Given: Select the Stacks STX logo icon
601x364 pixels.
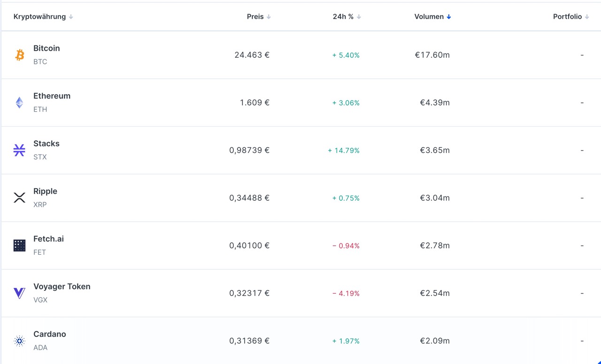Looking at the screenshot, I should pyautogui.click(x=19, y=150).
